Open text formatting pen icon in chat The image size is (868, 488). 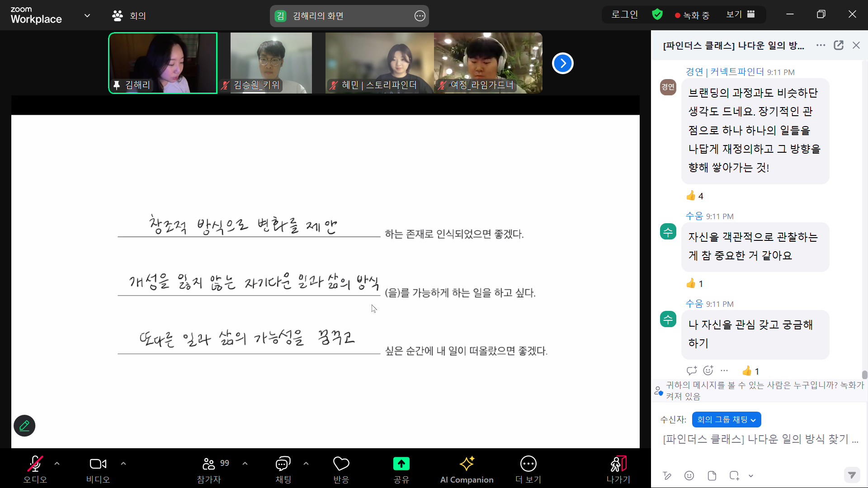click(667, 475)
